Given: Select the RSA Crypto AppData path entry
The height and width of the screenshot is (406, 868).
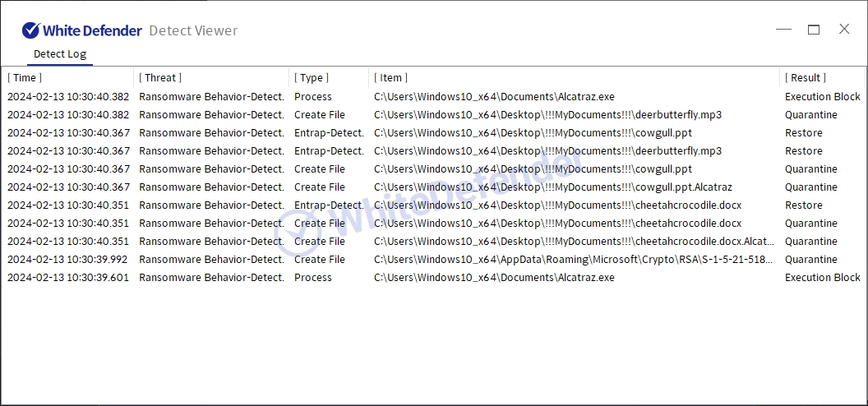Looking at the screenshot, I should [x=574, y=260].
